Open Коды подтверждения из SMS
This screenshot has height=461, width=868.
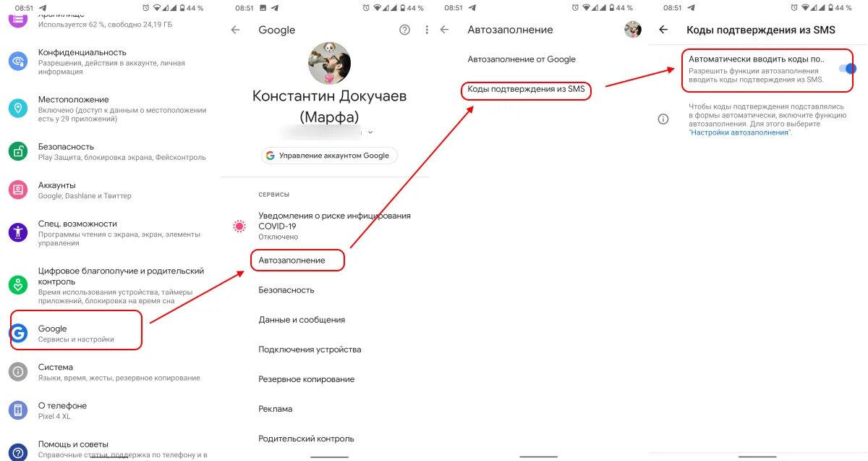point(526,89)
